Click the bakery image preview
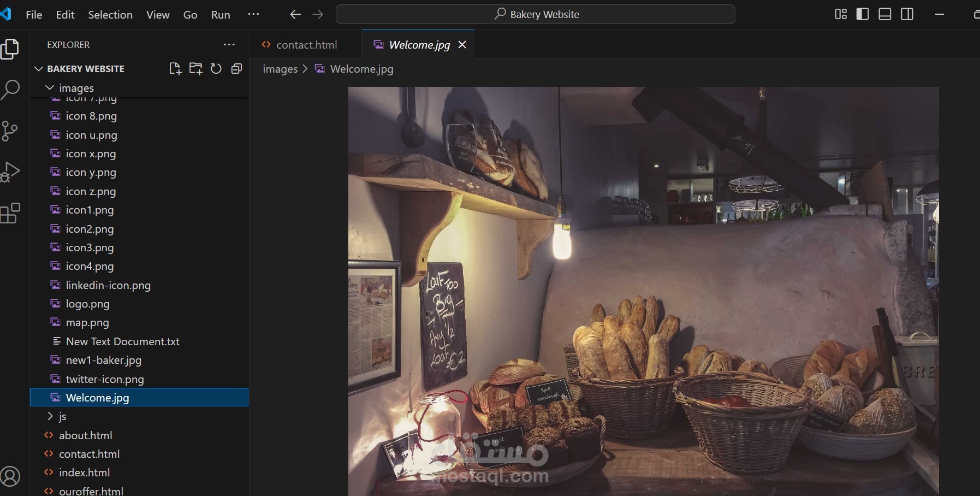The height and width of the screenshot is (496, 980). [643, 291]
